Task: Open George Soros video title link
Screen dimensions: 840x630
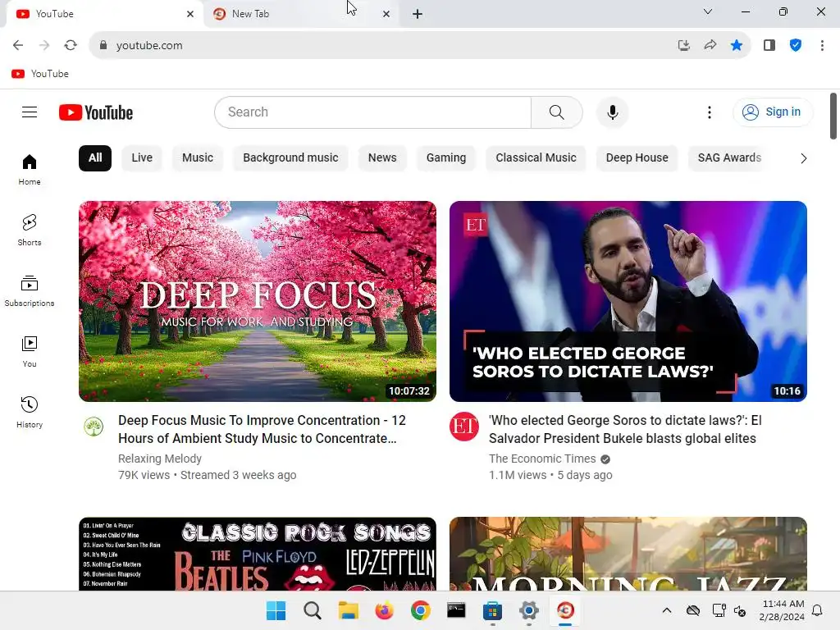Action: coord(625,429)
